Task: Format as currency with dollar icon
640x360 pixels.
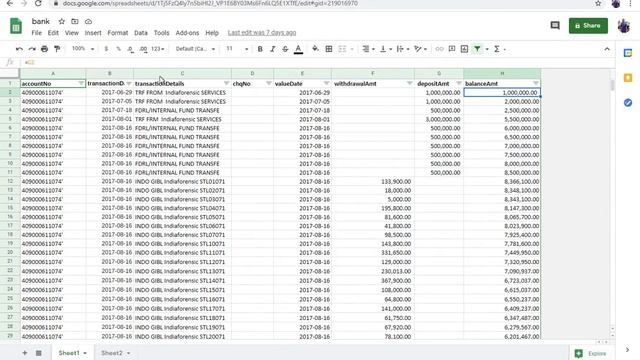Action: coord(106,49)
